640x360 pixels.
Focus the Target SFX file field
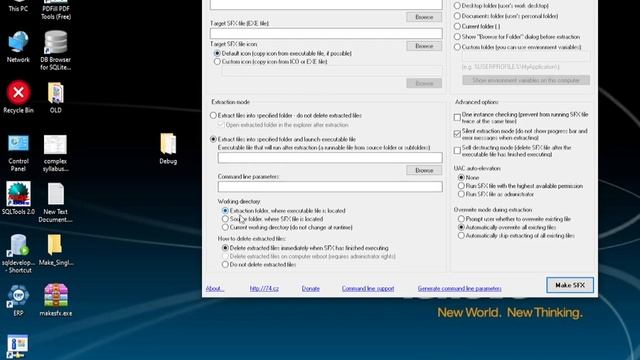click(326, 33)
